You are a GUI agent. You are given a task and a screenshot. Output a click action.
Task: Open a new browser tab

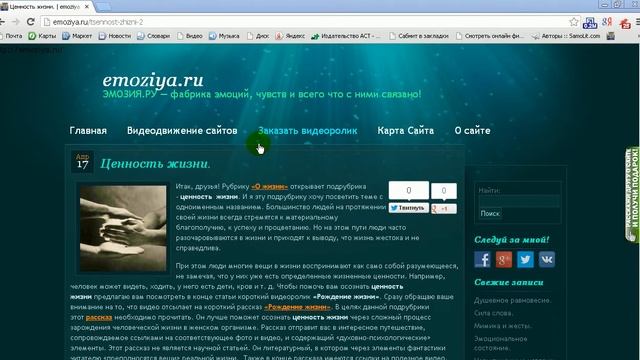tap(103, 7)
